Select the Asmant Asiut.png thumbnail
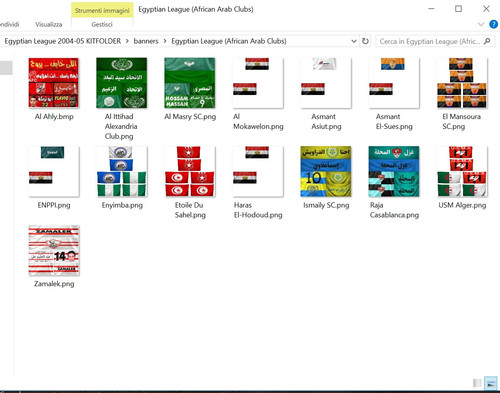 pos(326,83)
